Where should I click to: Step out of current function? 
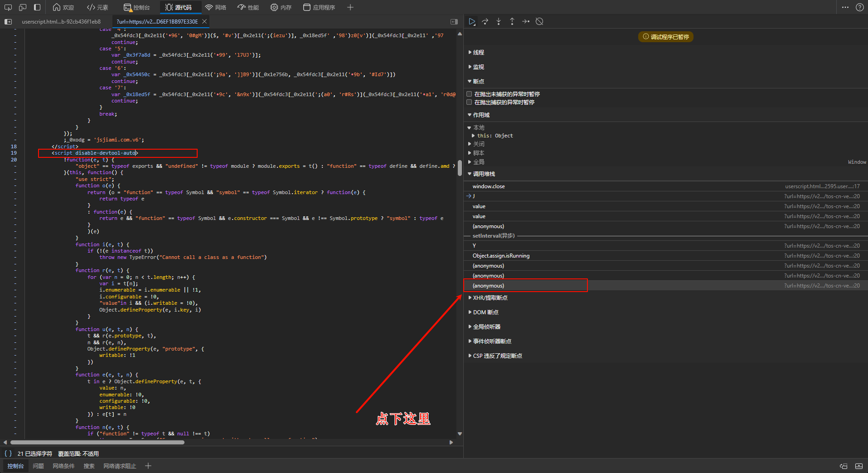click(512, 21)
